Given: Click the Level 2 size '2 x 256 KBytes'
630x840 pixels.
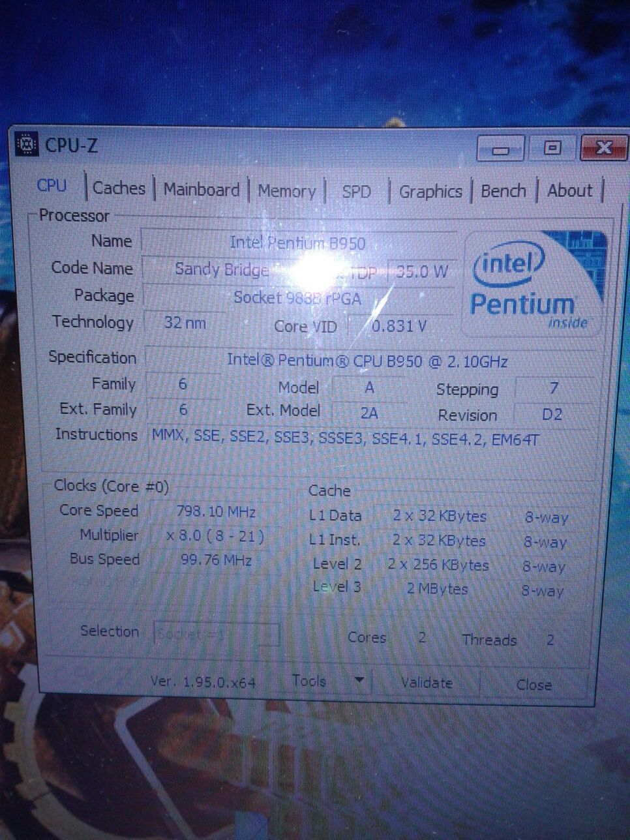Looking at the screenshot, I should point(438,565).
